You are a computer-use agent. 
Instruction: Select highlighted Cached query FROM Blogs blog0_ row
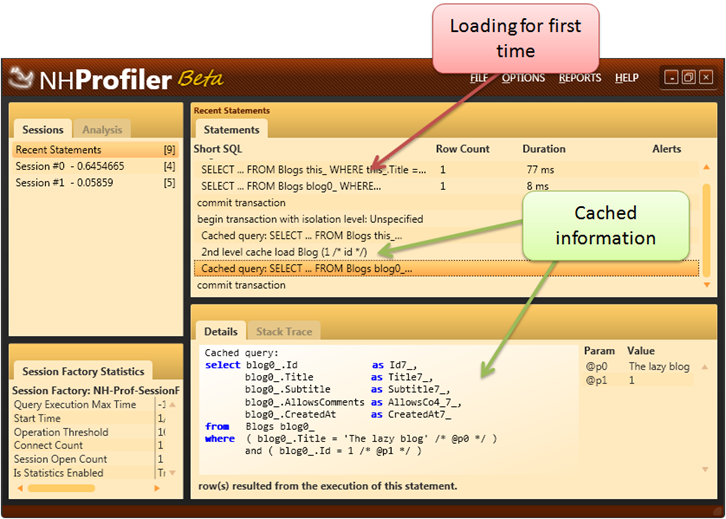[x=446, y=269]
